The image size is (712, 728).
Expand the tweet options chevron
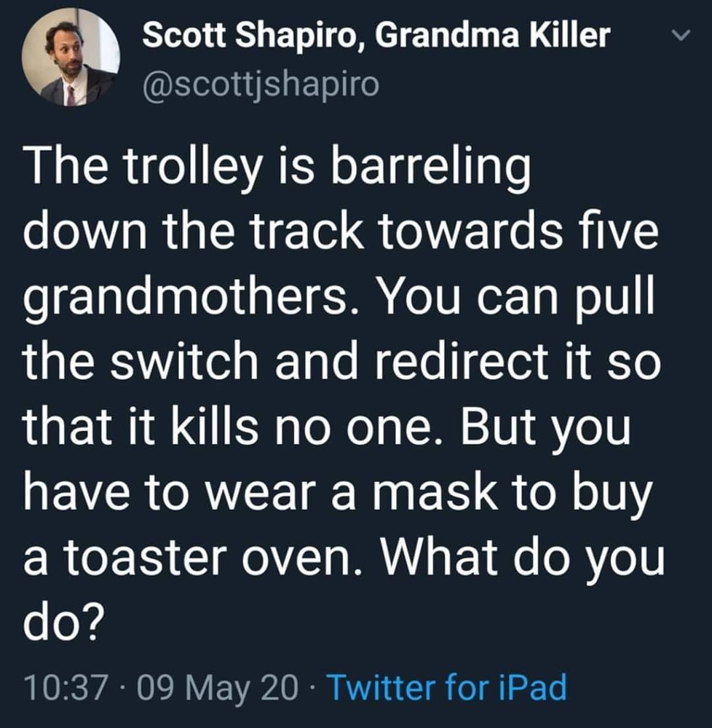(x=677, y=36)
